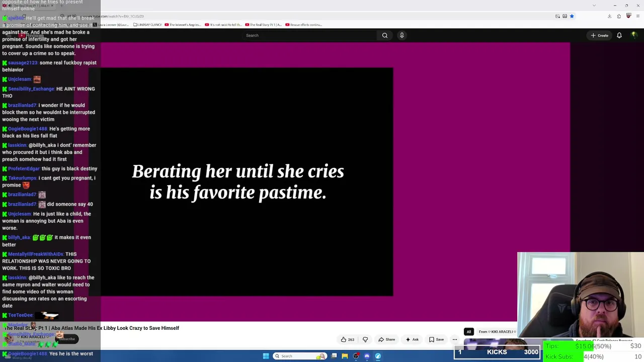Screen dimensions: 644x362
Task: Open the Windows Start menu
Action: [x=266, y=356]
